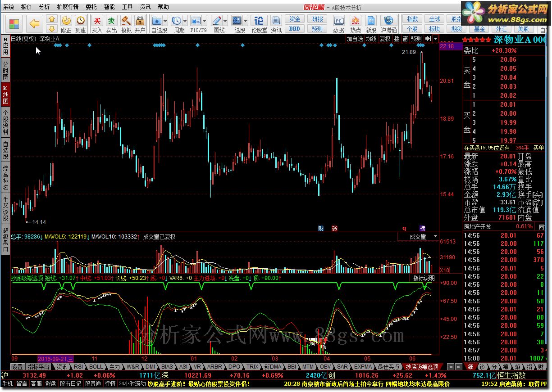Expand 自选股 dropdown arrow
This screenshot has width=552, height=392.
click(165, 21)
